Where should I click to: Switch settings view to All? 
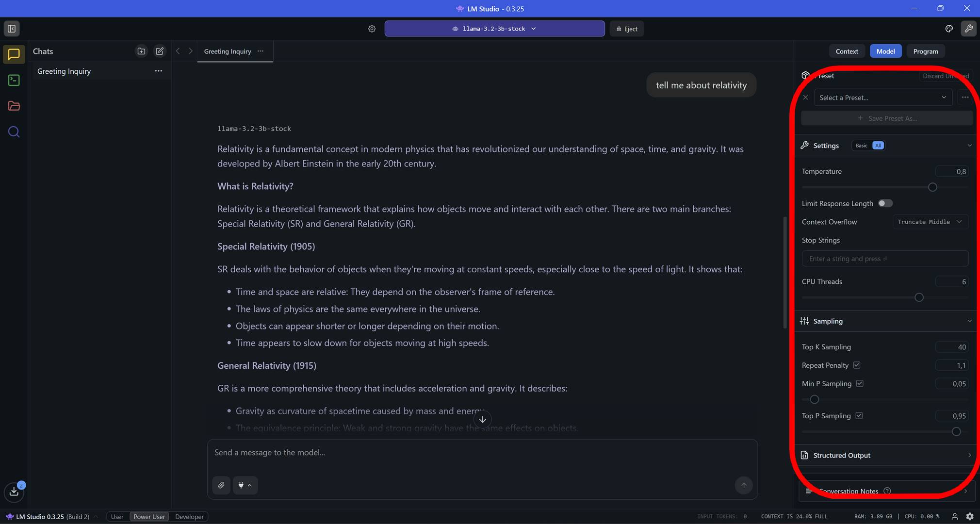[878, 146]
